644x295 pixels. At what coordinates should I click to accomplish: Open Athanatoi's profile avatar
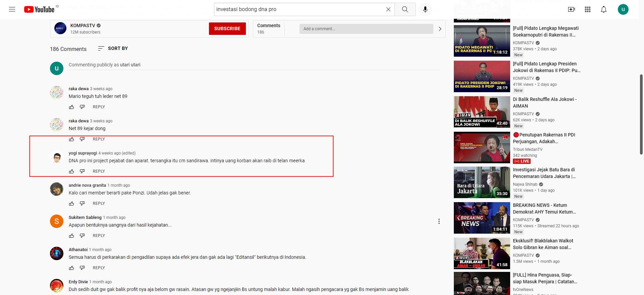point(57,253)
